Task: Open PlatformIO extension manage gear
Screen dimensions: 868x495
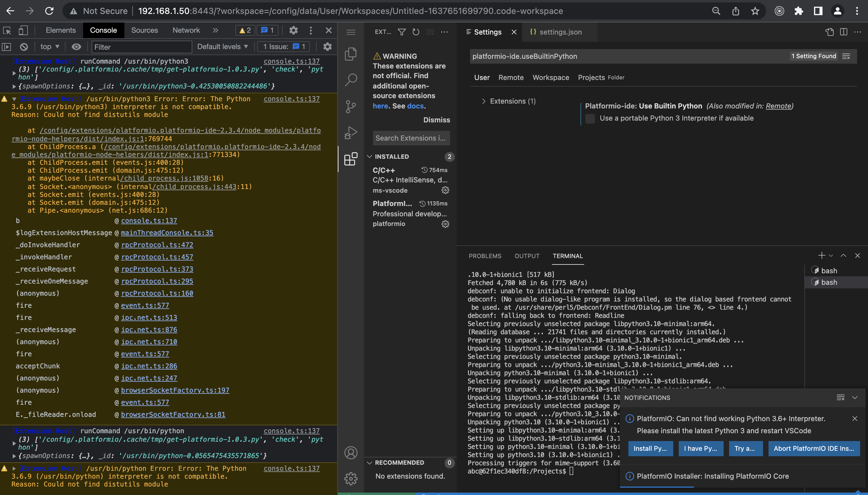Action: click(x=445, y=224)
